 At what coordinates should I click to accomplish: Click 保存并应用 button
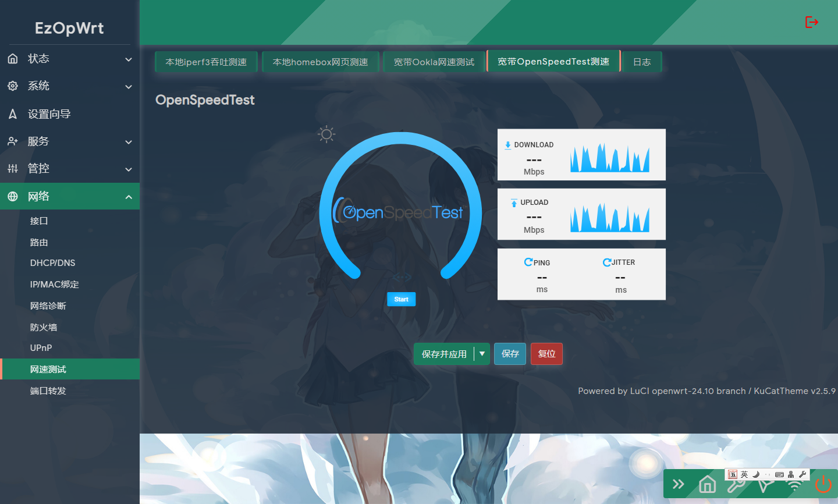click(444, 354)
